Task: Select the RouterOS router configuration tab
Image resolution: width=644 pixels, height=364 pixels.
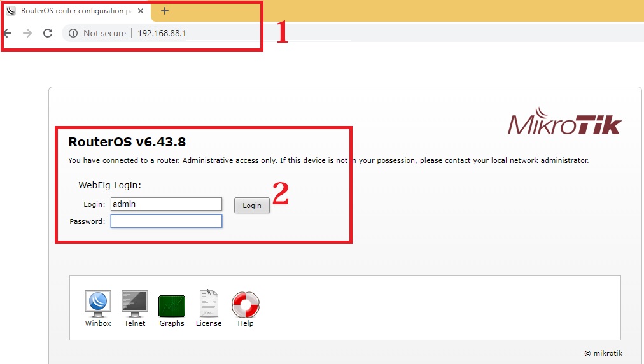Action: (70, 11)
